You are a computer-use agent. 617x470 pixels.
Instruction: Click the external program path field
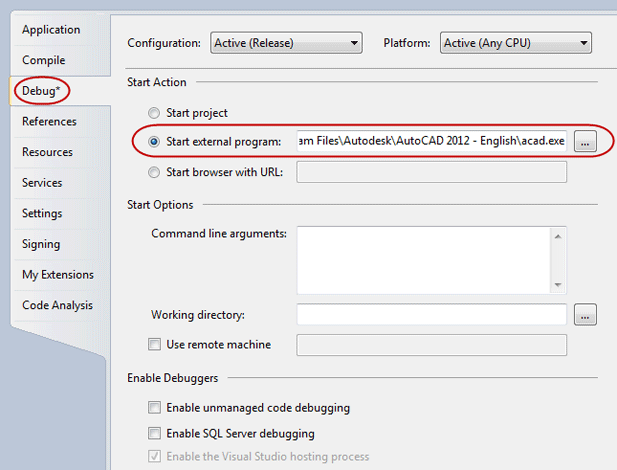(432, 141)
